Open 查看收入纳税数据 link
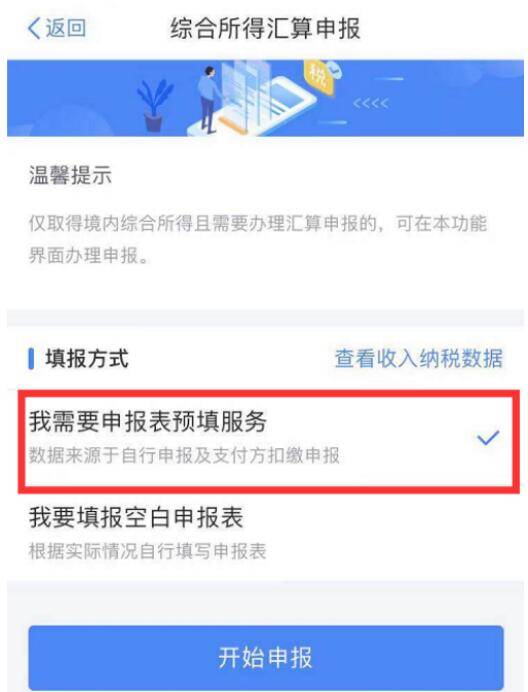The image size is (528, 692). [419, 358]
